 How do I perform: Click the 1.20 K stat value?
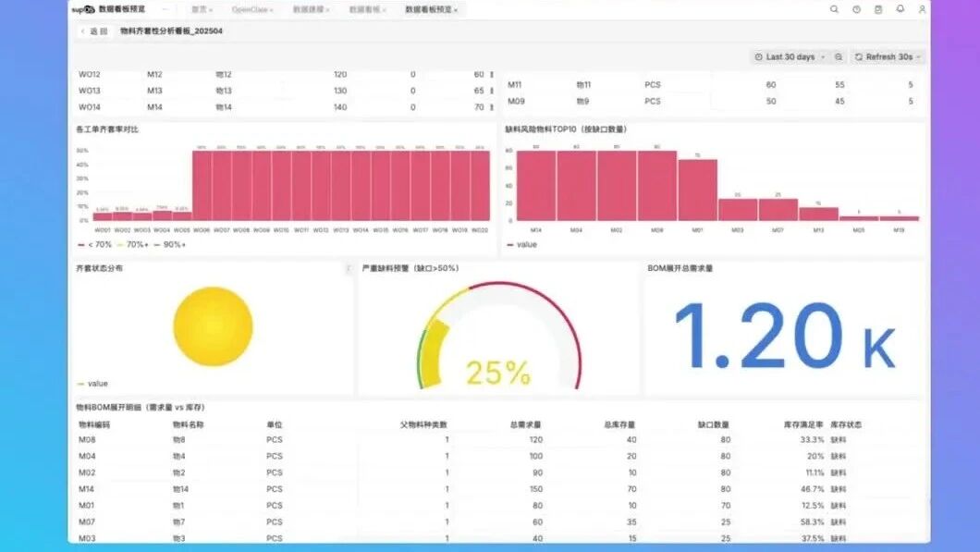tap(785, 337)
